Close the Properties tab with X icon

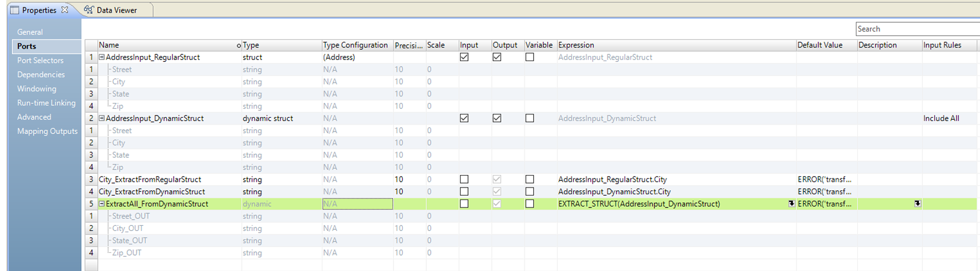click(65, 10)
